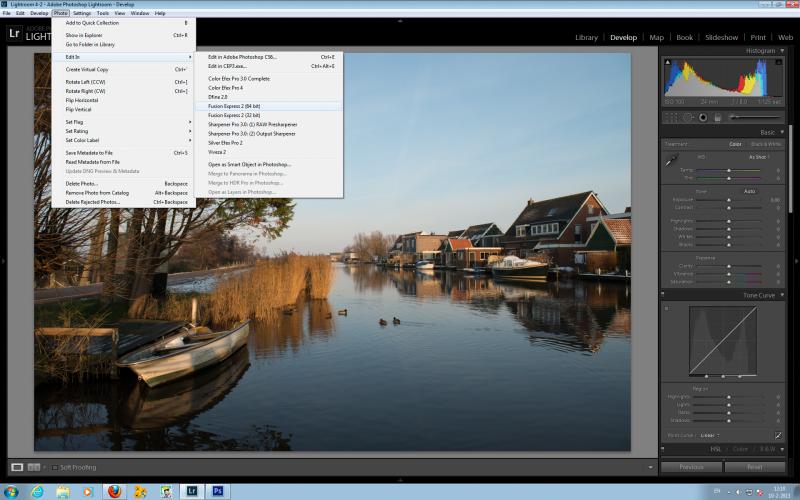The height and width of the screenshot is (500, 800).
Task: Adjust the Exposure slider handle
Action: 729,200
